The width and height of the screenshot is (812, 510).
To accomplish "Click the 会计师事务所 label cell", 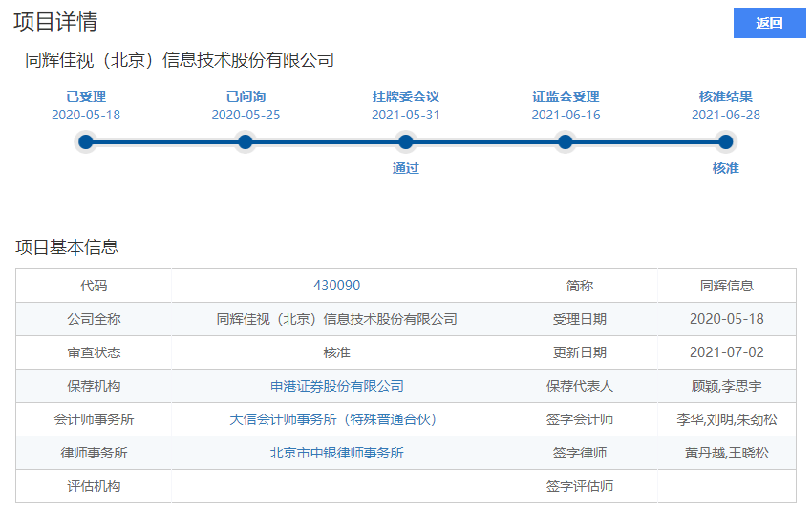I will tap(94, 419).
